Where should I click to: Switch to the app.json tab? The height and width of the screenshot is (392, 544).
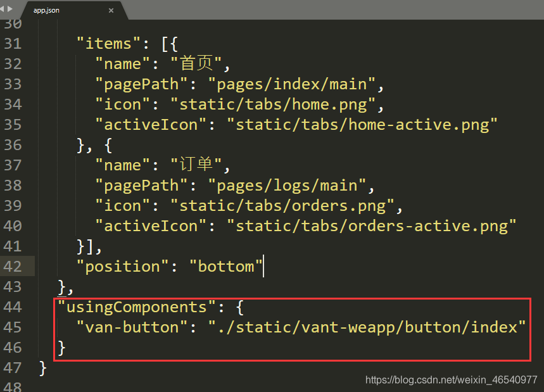coord(73,10)
